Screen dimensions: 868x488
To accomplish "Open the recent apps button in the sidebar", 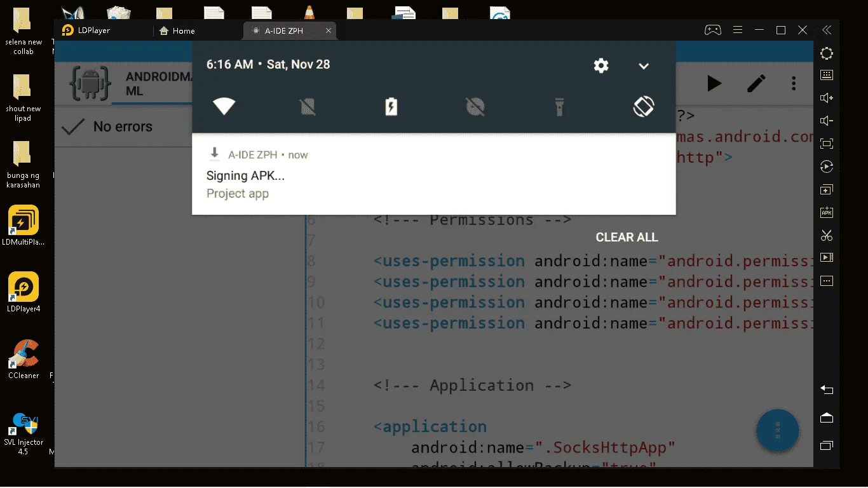I will (x=827, y=445).
